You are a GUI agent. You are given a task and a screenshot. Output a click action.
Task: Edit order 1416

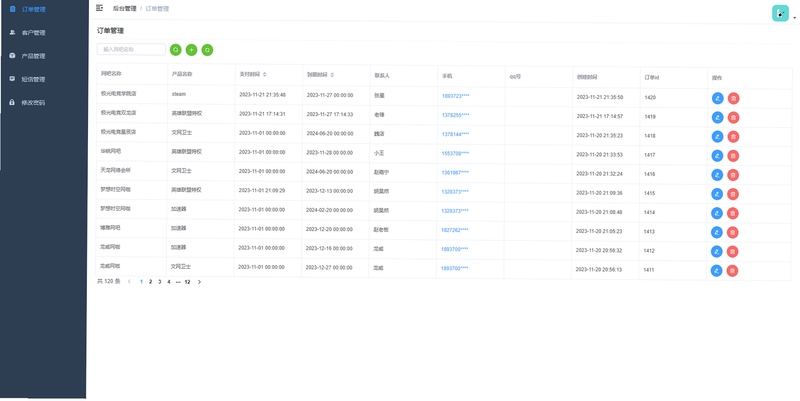[x=717, y=175]
